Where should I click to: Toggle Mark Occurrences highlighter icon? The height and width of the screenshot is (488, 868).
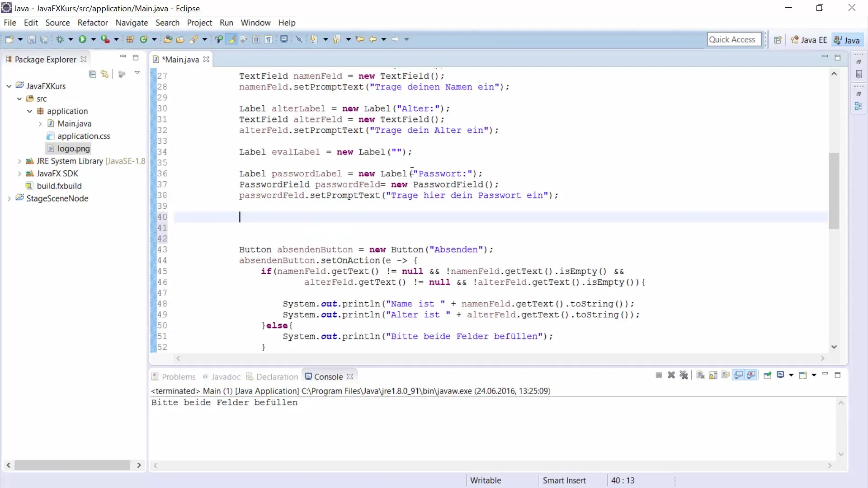coord(232,39)
